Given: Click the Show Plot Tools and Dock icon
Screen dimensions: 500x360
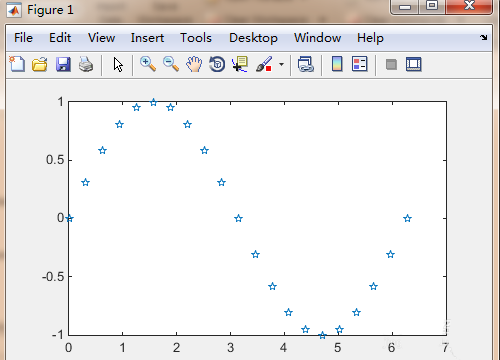Looking at the screenshot, I should click(x=414, y=64).
